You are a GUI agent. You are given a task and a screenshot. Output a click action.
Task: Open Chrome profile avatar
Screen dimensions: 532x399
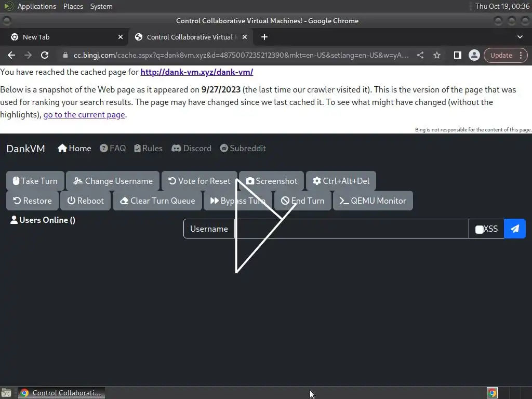pyautogui.click(x=474, y=55)
